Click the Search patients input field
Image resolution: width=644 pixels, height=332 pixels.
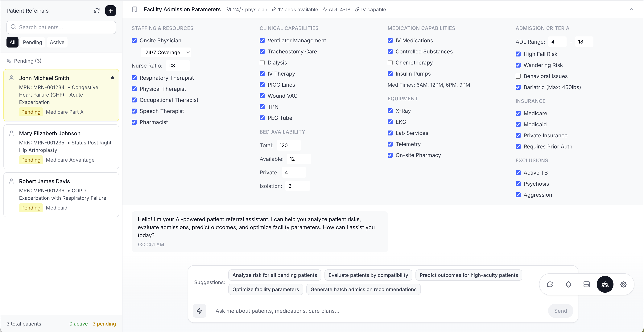pos(61,27)
